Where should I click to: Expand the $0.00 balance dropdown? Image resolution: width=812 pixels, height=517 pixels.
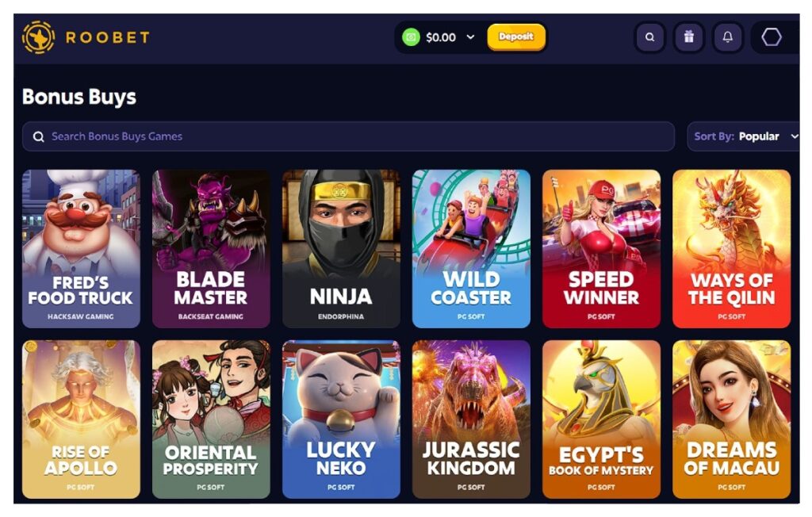(x=470, y=37)
